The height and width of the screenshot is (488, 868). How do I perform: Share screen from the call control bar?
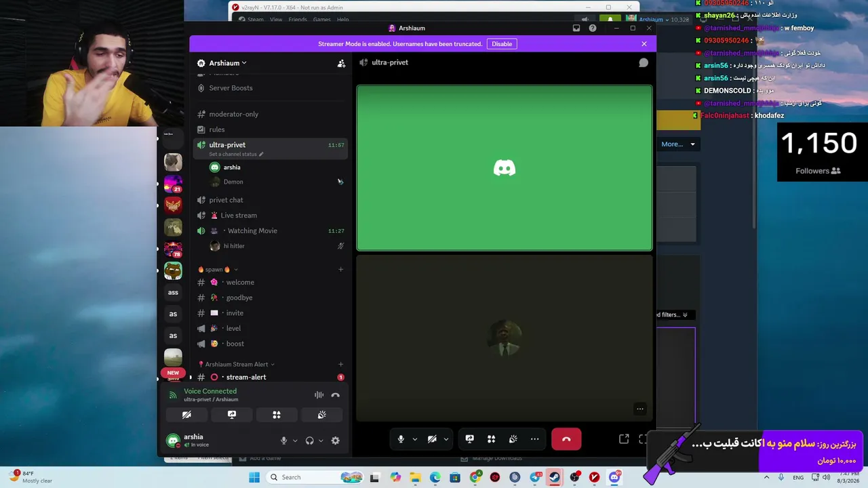469,439
